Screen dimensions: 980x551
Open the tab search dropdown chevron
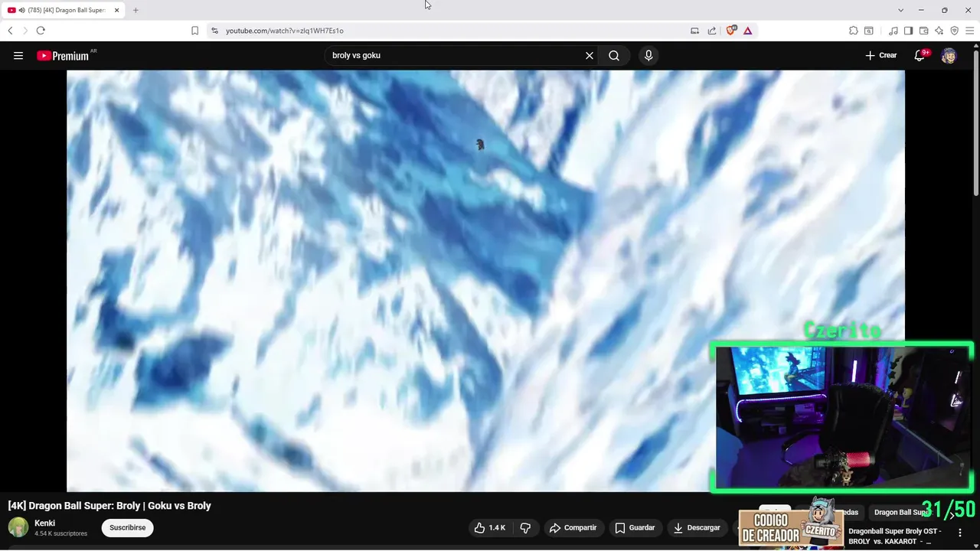pos(900,10)
